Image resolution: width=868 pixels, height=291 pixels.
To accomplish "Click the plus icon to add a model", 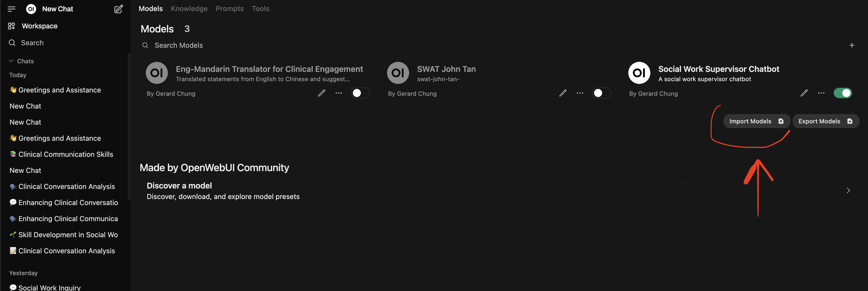I will tap(851, 45).
